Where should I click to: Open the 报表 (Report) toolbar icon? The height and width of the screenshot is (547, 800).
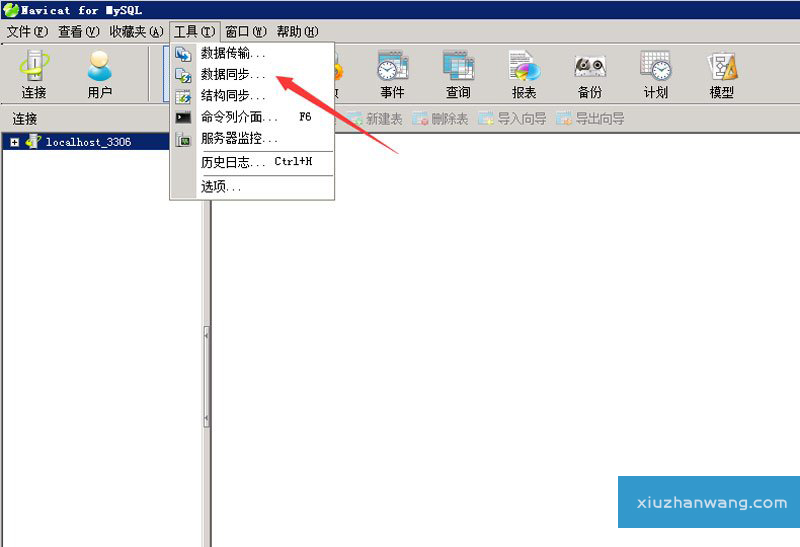click(x=524, y=74)
